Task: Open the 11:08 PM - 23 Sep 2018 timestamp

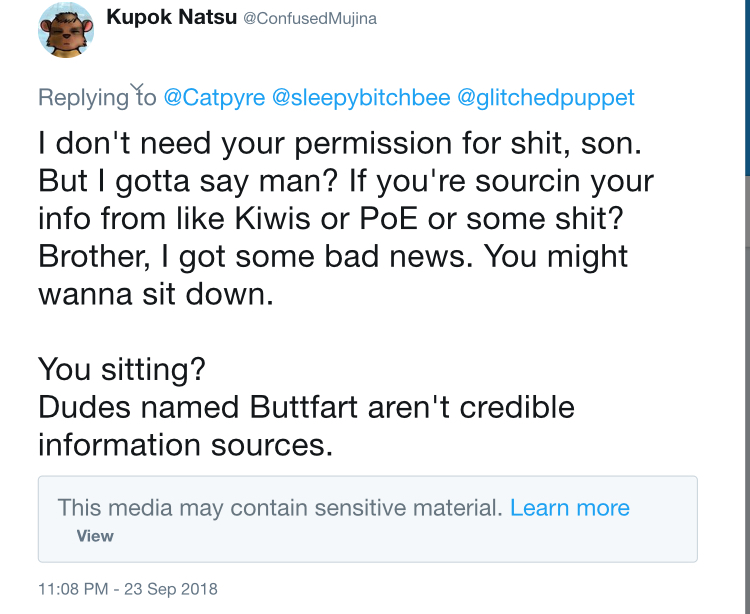Action: point(128,589)
